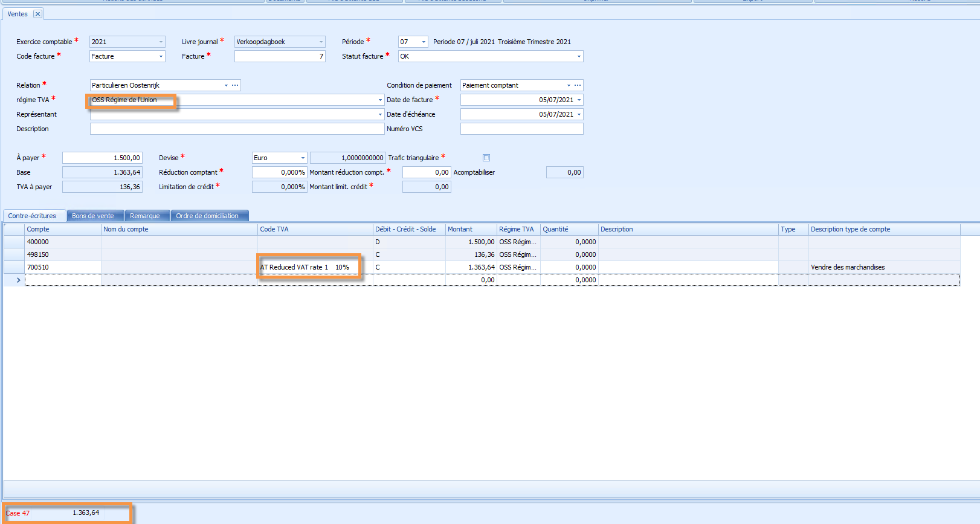This screenshot has width=980, height=524.
Task: Sort by the Montant column header
Action: click(471, 229)
